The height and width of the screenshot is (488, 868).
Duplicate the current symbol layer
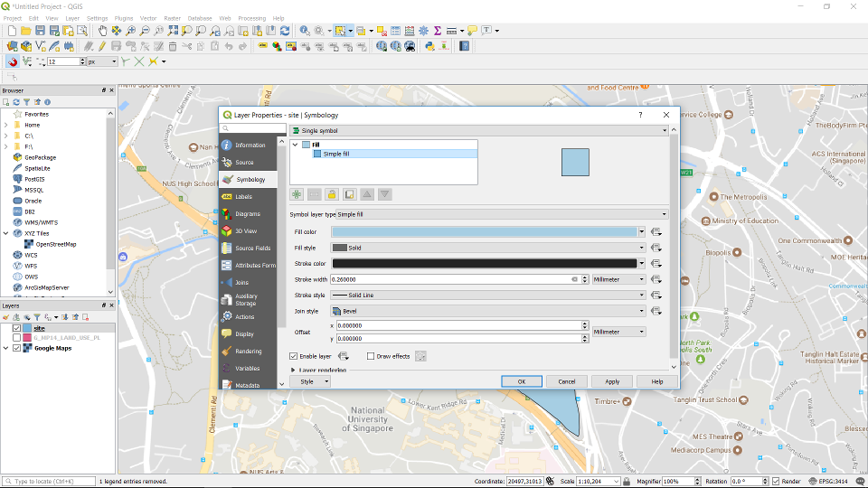click(349, 194)
